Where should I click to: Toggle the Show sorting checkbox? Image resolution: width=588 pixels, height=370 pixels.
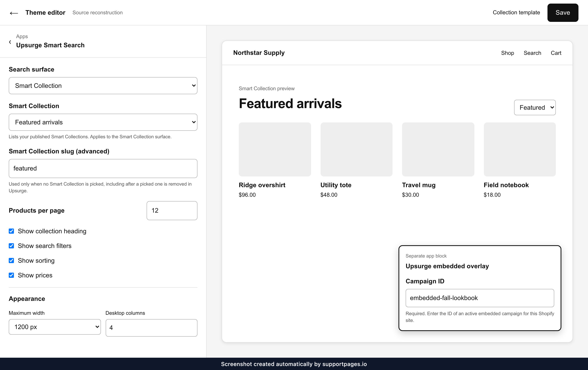coord(11,260)
